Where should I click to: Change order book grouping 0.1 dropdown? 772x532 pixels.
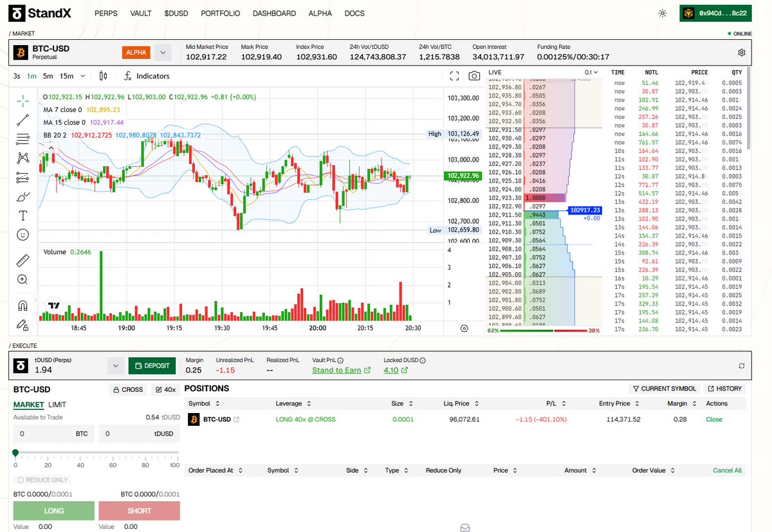click(591, 73)
